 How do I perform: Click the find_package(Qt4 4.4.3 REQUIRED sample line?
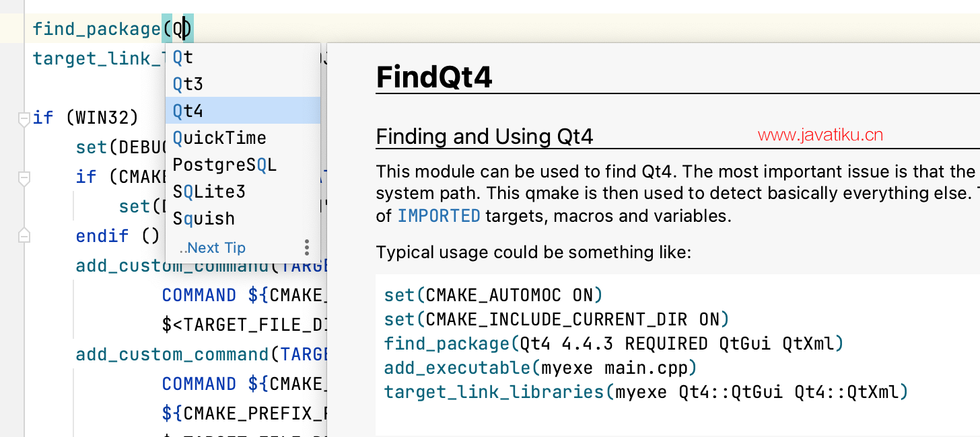pyautogui.click(x=614, y=344)
